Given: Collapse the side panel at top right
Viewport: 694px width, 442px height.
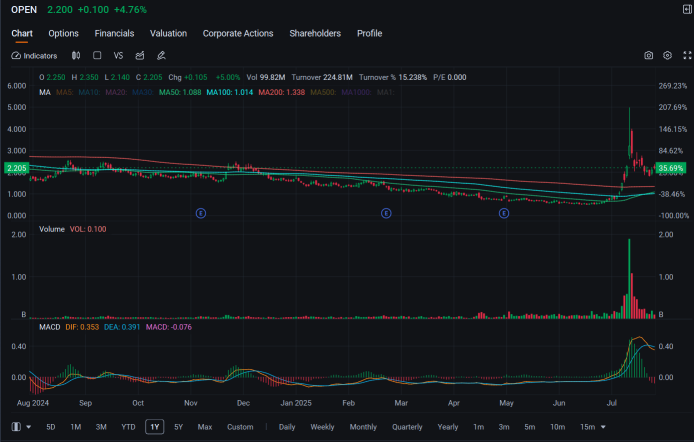Looking at the screenshot, I should [687, 9].
